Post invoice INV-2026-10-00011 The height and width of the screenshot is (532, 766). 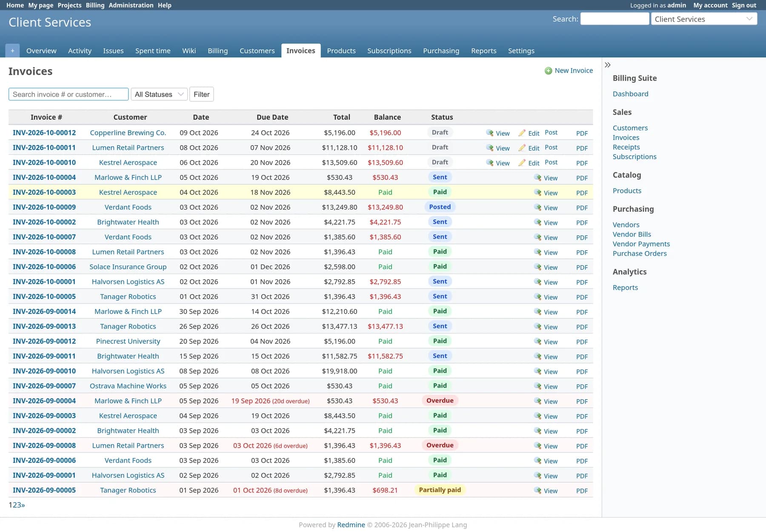coord(551,147)
